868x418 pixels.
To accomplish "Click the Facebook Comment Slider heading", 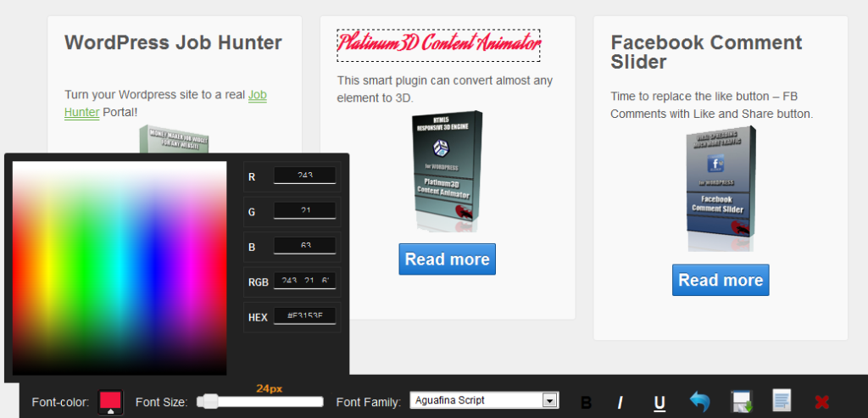I will (x=706, y=52).
